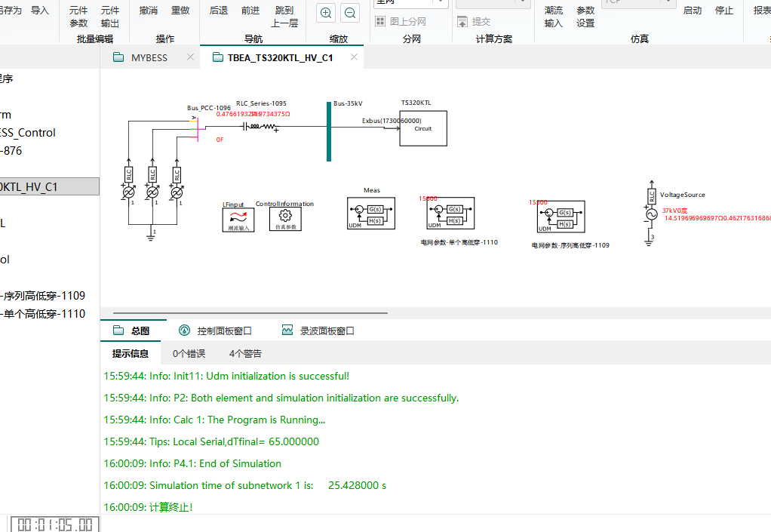Select the TS320KTL circuit block

[422, 128]
